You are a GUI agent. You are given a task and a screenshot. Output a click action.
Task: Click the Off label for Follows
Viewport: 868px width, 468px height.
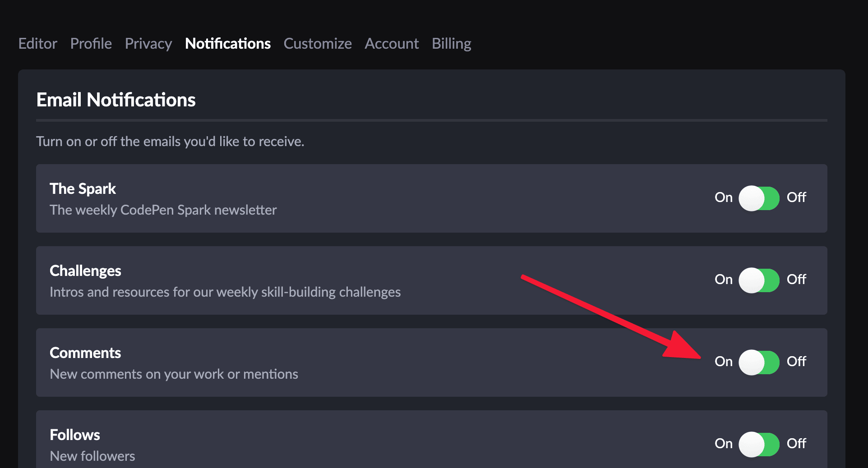(x=796, y=444)
